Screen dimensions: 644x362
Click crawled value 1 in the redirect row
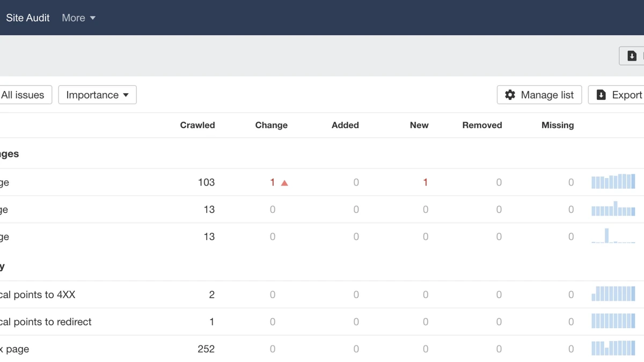pos(211,322)
